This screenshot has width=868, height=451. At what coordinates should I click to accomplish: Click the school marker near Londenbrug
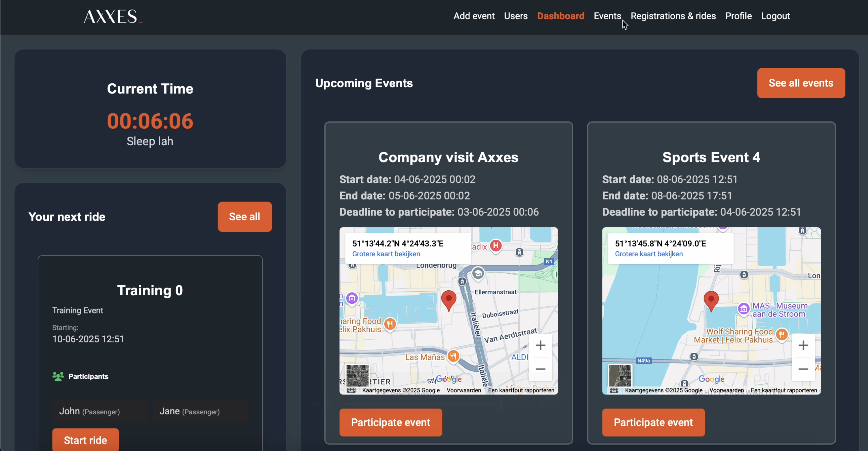tap(478, 273)
